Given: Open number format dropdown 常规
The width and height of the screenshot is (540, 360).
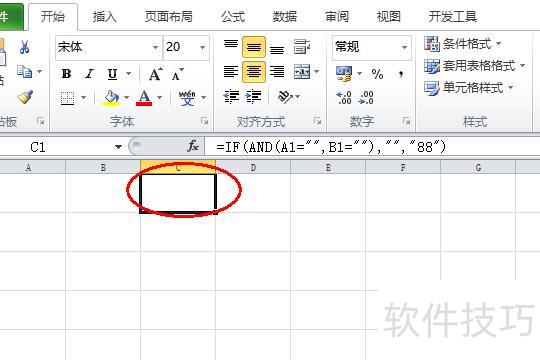Looking at the screenshot, I should (404, 47).
